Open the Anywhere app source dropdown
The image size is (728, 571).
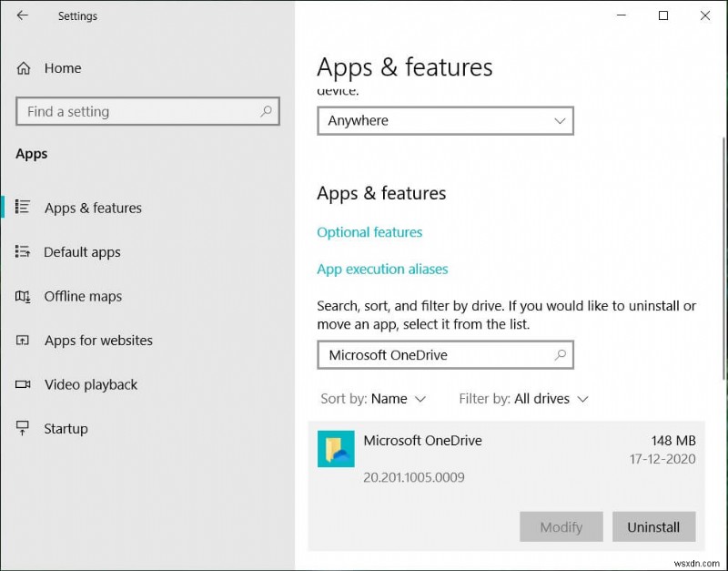click(x=445, y=120)
